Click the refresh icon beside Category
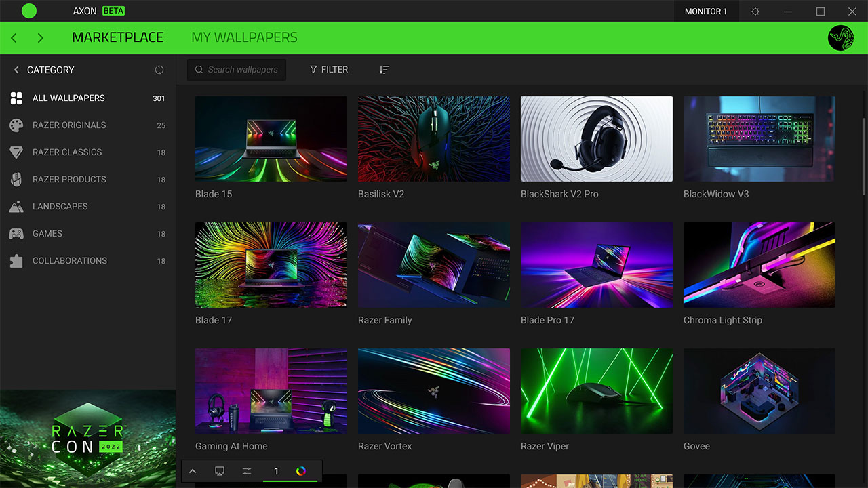868x488 pixels. pos(159,70)
